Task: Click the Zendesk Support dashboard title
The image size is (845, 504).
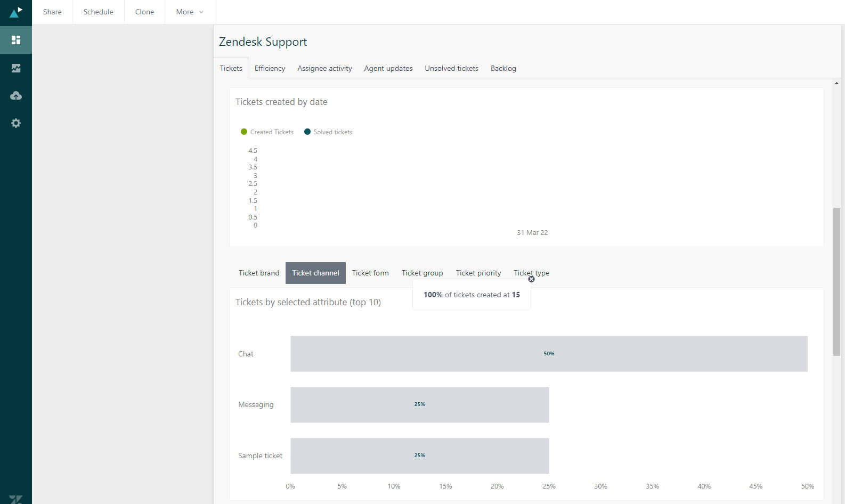Action: point(263,42)
